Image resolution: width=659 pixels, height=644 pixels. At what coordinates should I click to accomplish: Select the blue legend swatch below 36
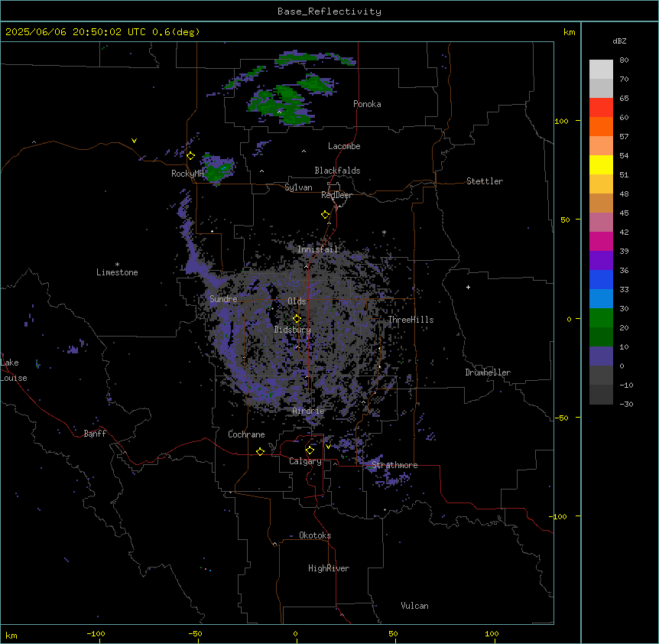[x=601, y=279]
